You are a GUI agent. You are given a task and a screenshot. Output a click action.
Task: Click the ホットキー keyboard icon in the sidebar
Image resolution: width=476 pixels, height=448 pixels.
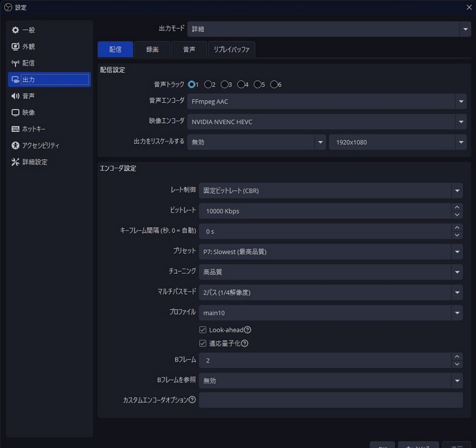tap(15, 129)
